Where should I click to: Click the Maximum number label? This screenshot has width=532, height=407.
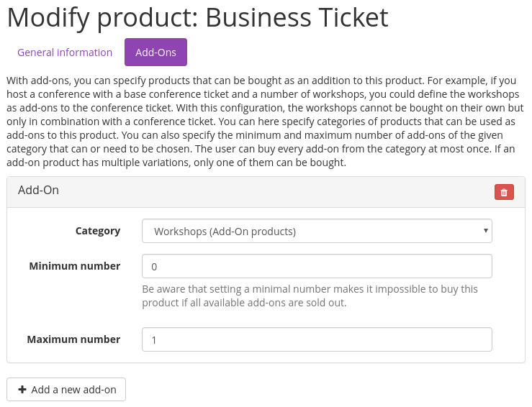tap(73, 339)
